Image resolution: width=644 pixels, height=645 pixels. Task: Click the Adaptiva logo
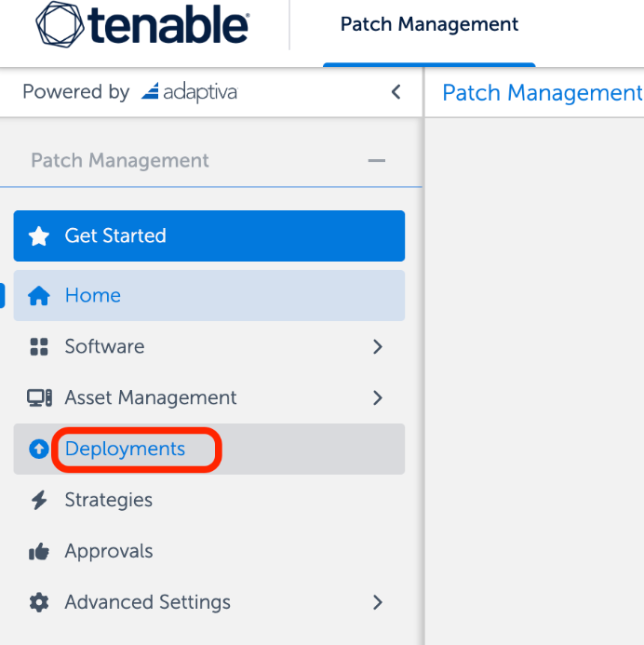tap(189, 92)
